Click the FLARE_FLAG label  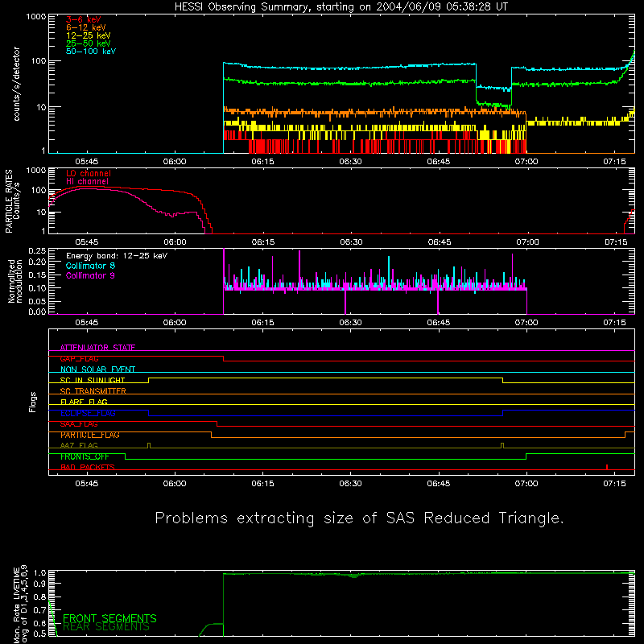tap(84, 402)
